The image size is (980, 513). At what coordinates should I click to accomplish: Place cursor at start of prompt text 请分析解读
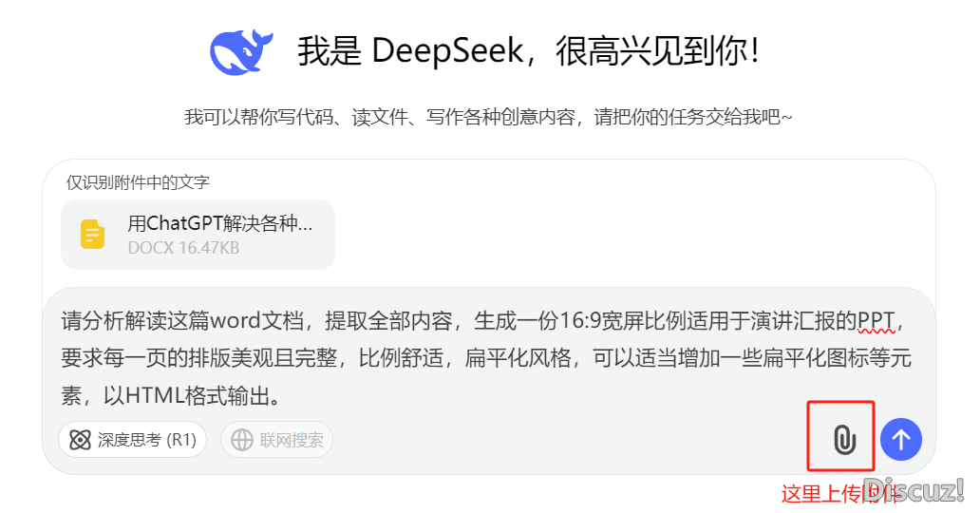click(x=63, y=319)
